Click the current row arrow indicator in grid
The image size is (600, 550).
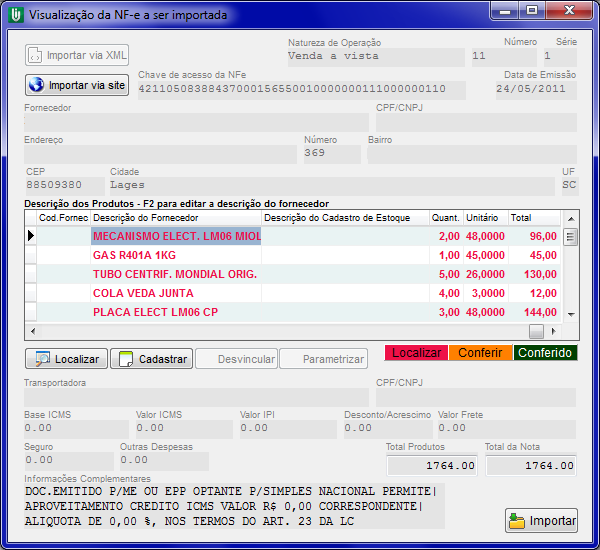point(30,236)
